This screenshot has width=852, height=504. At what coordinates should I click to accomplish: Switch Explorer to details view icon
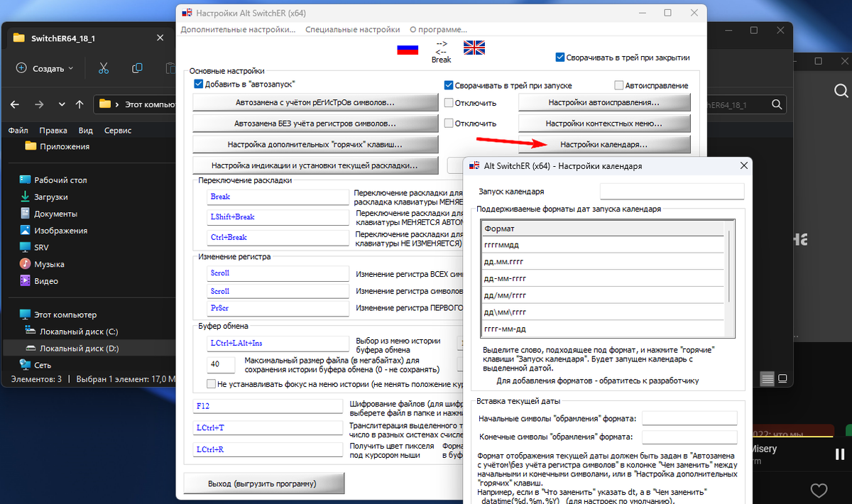(767, 378)
